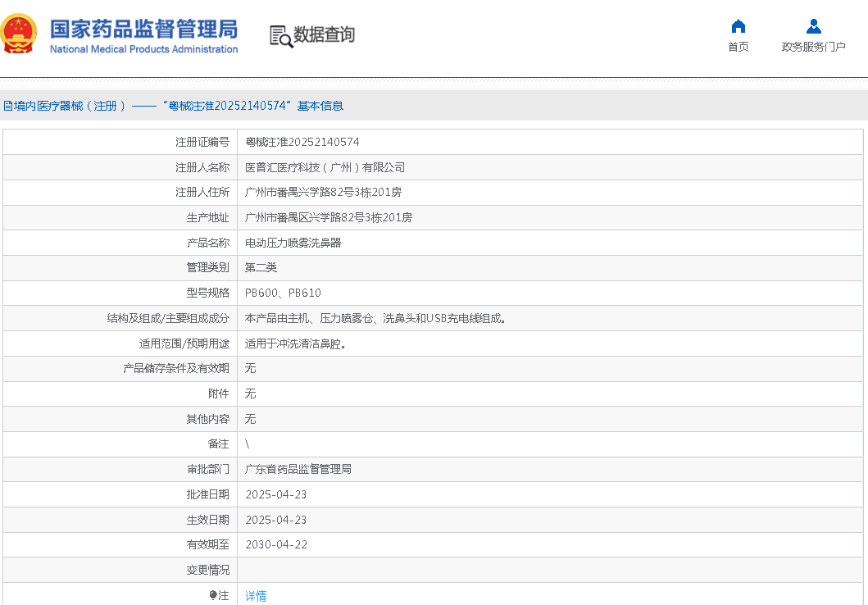
Task: Click the 政务服务门户 label
Action: click(813, 47)
